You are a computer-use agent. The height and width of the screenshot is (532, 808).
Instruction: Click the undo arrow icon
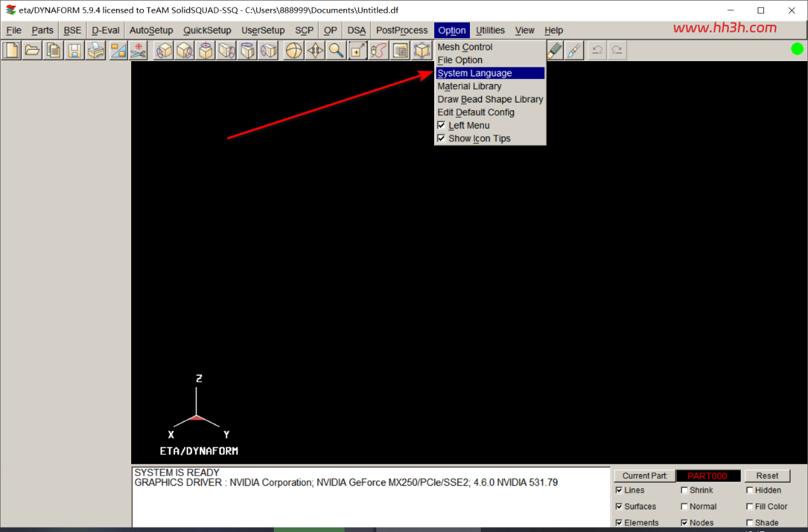pyautogui.click(x=597, y=50)
